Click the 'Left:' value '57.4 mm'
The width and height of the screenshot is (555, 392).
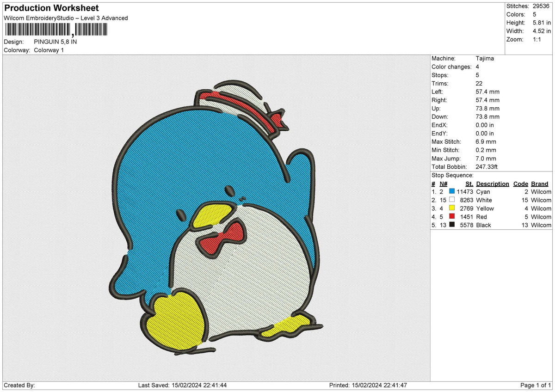(x=487, y=92)
